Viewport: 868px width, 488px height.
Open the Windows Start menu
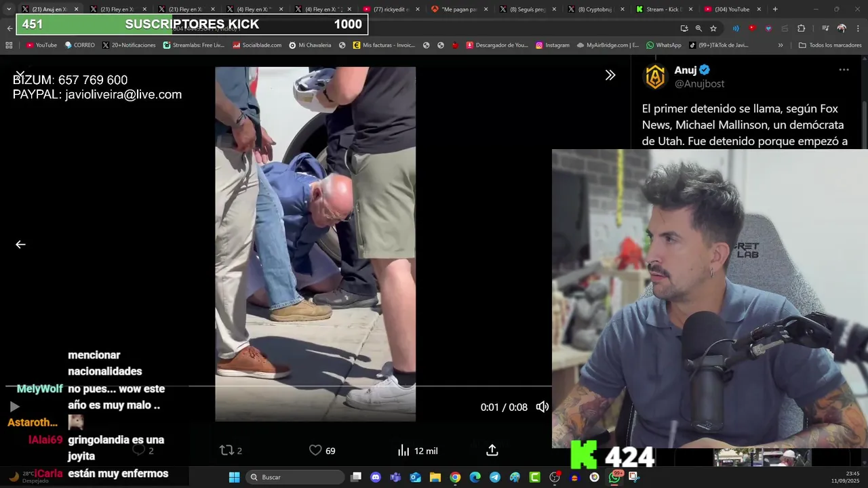point(234,477)
